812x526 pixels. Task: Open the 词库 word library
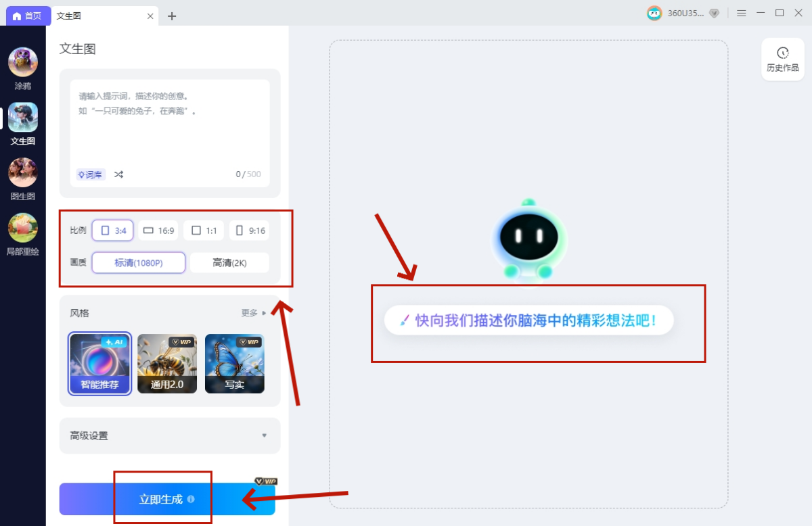91,174
